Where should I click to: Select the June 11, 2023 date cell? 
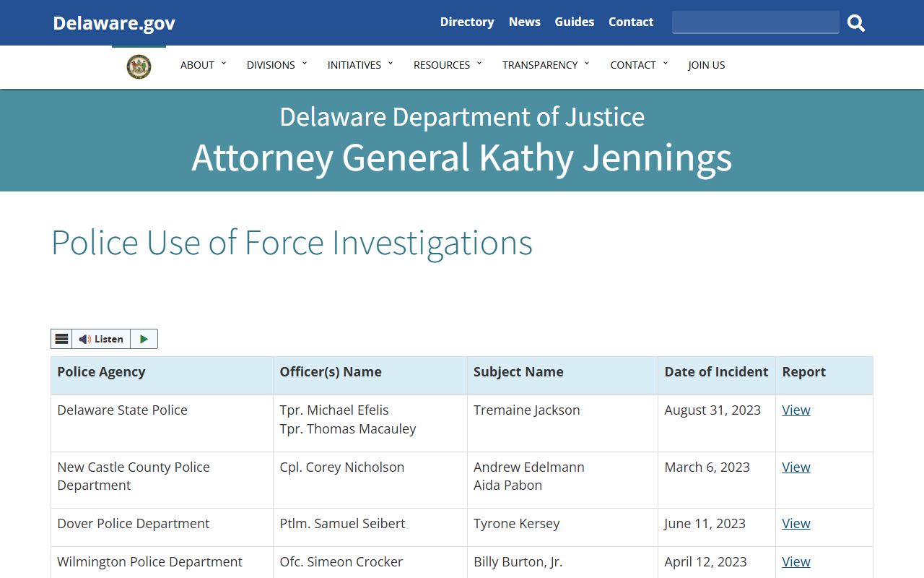pos(717,527)
